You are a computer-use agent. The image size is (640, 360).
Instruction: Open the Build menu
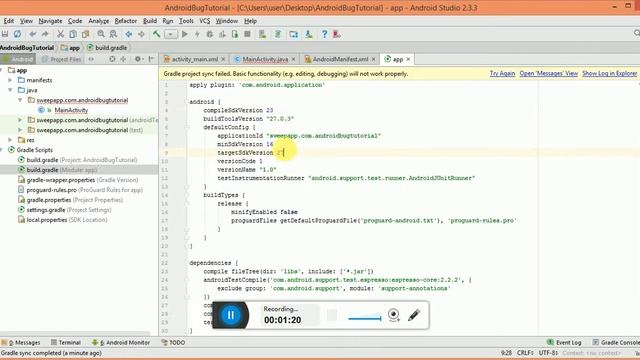(x=150, y=21)
